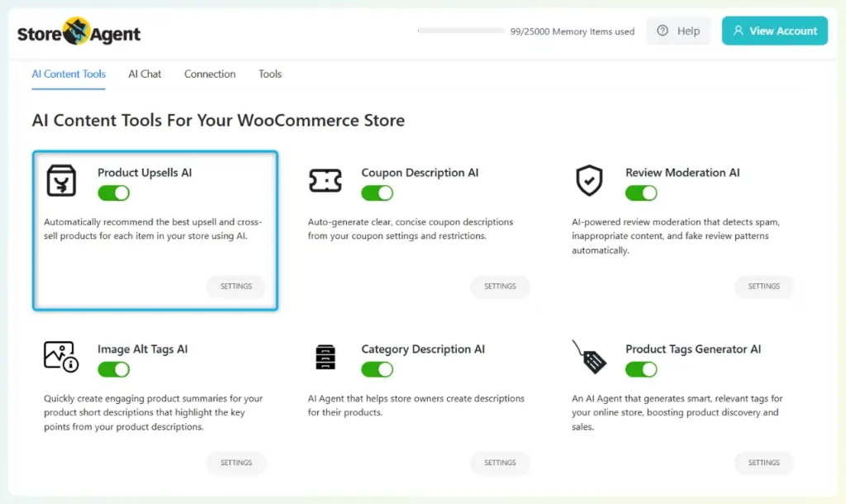The image size is (846, 504).
Task: Open the Connection tab
Action: (210, 74)
